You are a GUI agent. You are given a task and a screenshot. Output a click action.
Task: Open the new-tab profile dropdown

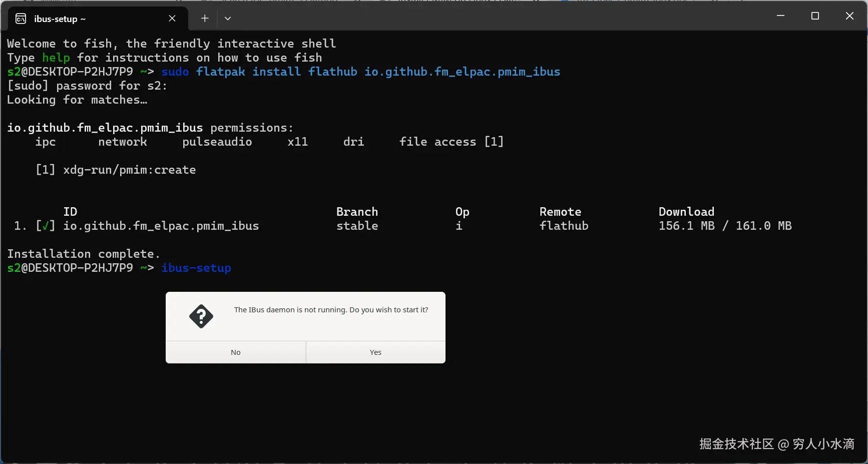click(x=228, y=19)
